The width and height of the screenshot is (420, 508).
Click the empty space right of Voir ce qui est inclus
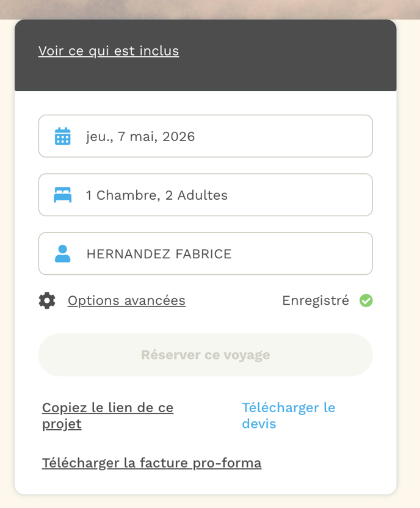pyautogui.click(x=287, y=51)
